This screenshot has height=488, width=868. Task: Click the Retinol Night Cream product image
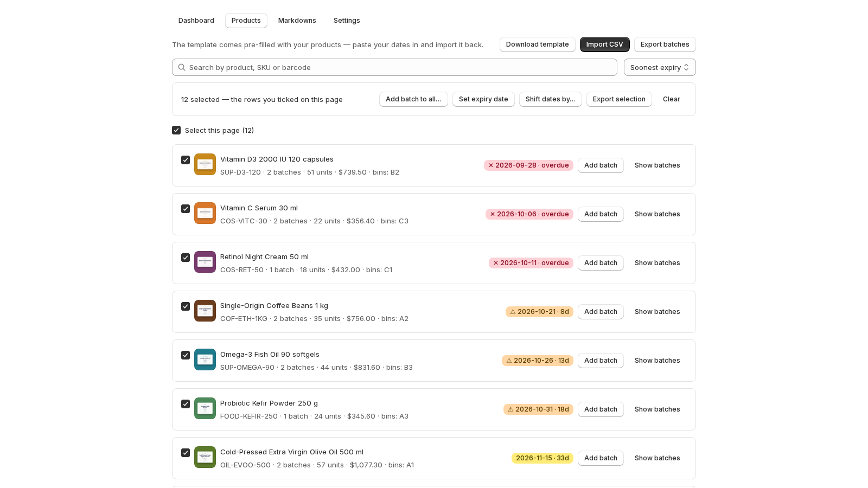205,262
